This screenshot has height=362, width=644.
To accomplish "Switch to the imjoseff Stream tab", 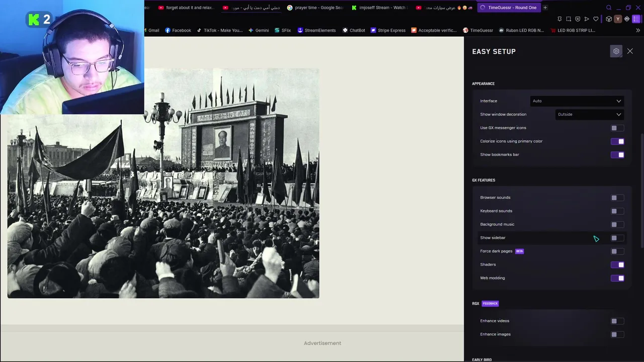I will coord(380,8).
